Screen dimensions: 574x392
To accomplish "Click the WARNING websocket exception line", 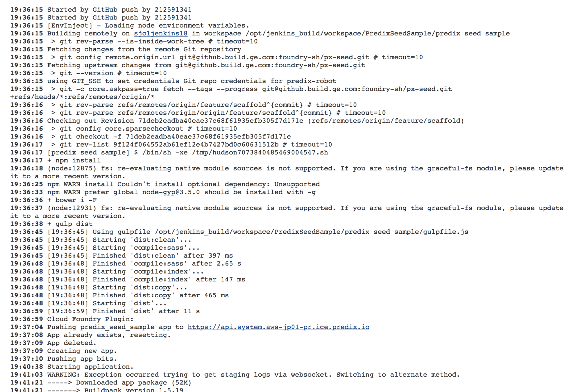I will click(235, 375).
